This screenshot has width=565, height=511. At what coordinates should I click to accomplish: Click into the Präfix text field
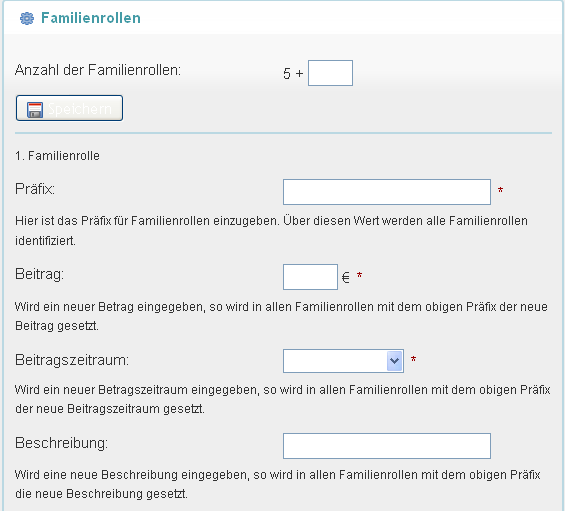click(387, 192)
